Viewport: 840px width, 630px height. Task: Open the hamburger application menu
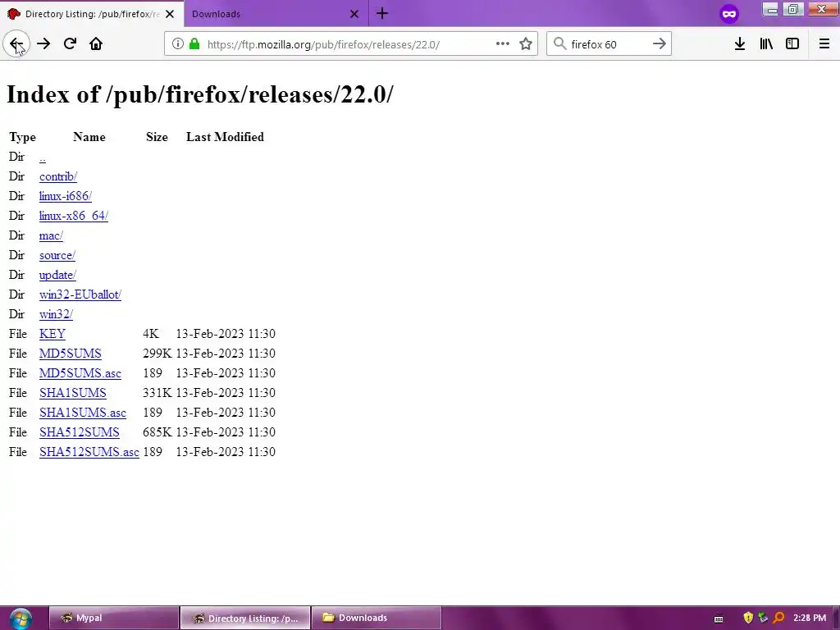824,44
